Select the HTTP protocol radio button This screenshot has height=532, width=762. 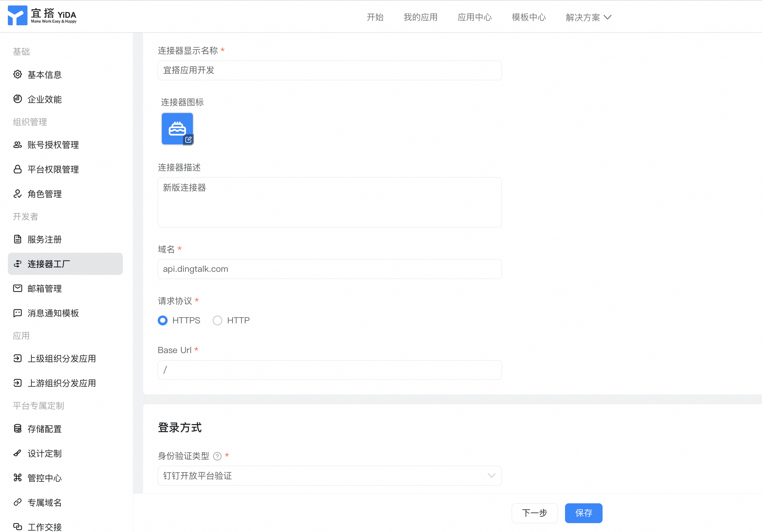(217, 320)
